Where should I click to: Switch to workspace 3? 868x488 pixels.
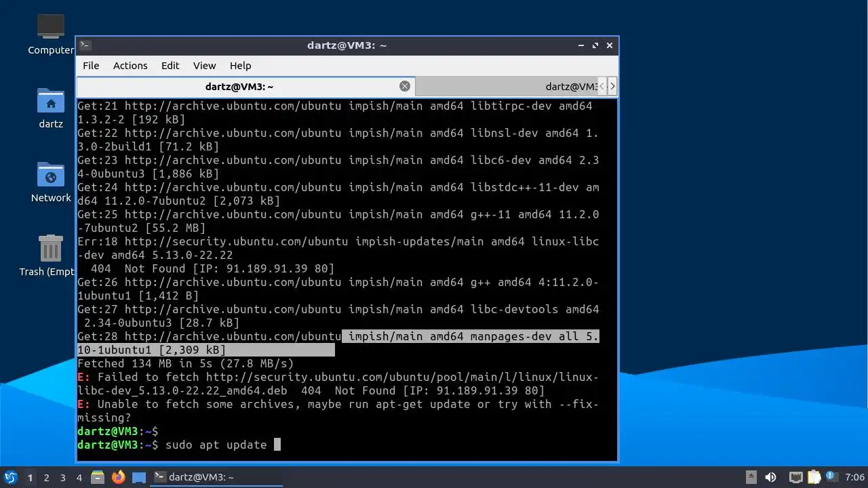point(62,478)
